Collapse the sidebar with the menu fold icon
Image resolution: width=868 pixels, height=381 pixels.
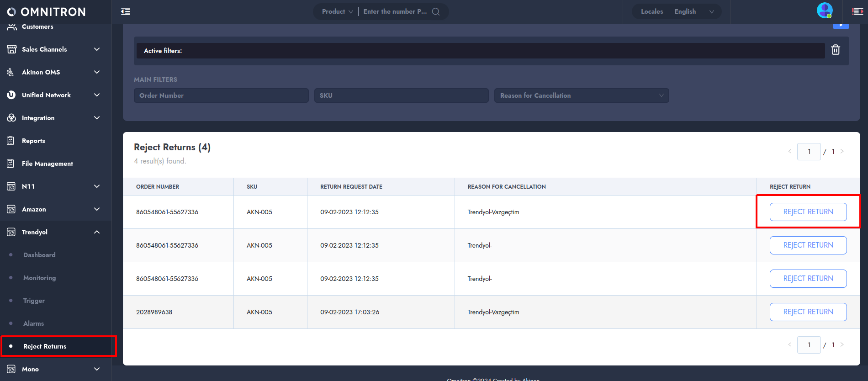coord(126,12)
